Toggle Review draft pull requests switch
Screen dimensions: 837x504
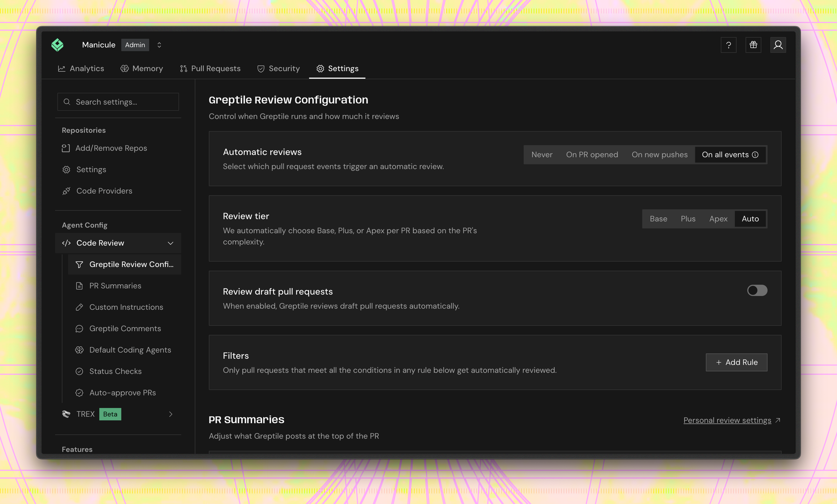(x=757, y=290)
